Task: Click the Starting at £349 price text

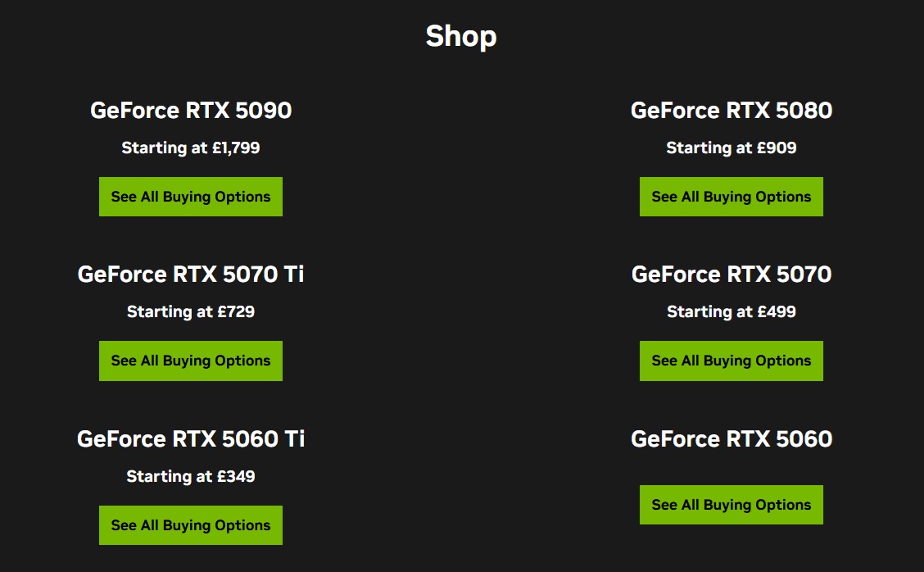Action: 190,476
